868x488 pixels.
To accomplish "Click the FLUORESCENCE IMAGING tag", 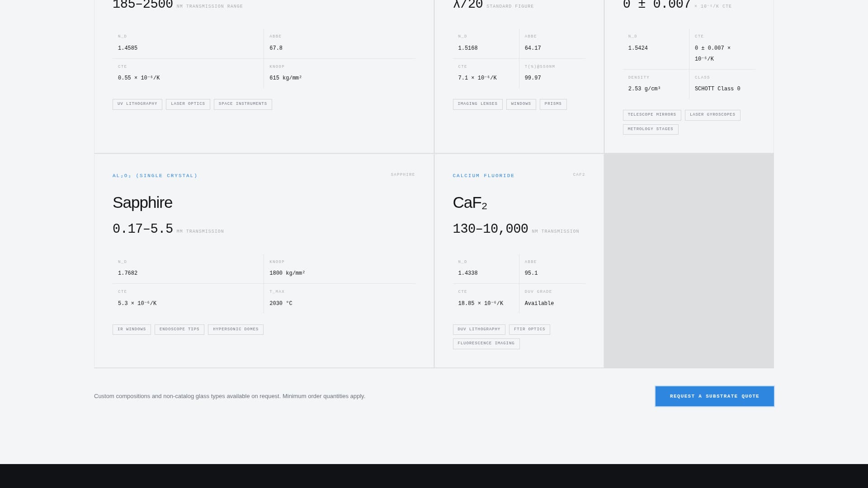I will point(486,343).
